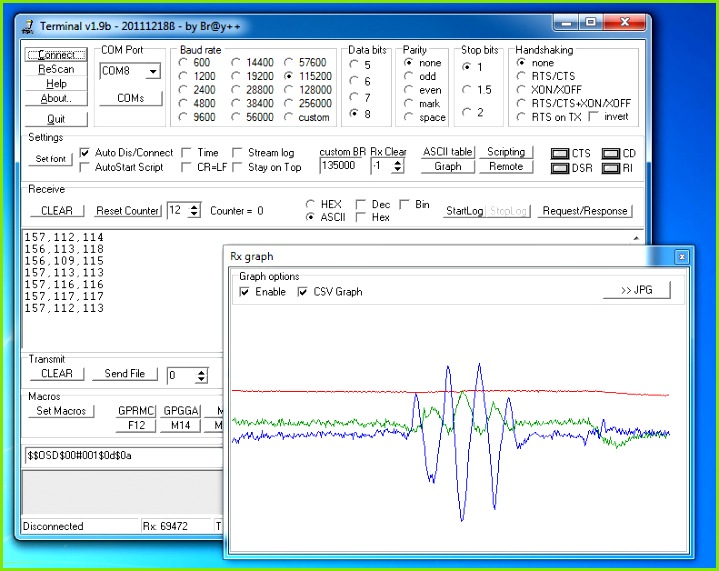Open the ASCII table
Image resolution: width=719 pixels, height=571 pixels.
447,152
